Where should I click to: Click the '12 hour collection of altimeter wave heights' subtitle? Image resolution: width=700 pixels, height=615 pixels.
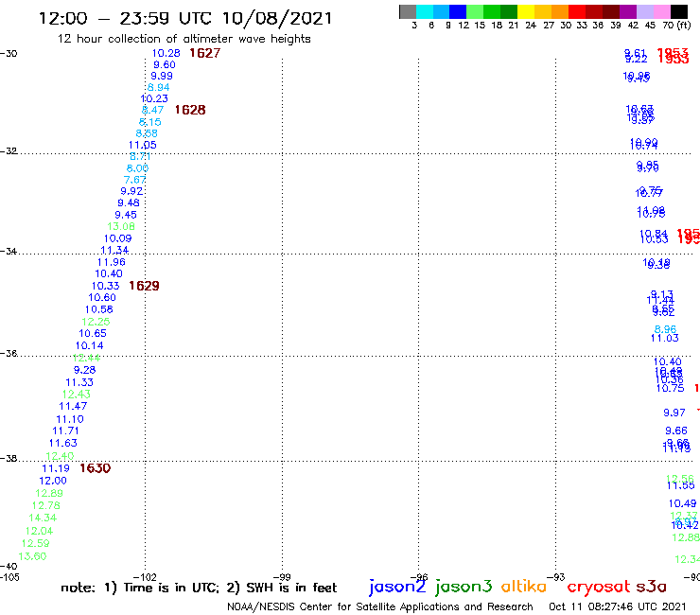(184, 39)
